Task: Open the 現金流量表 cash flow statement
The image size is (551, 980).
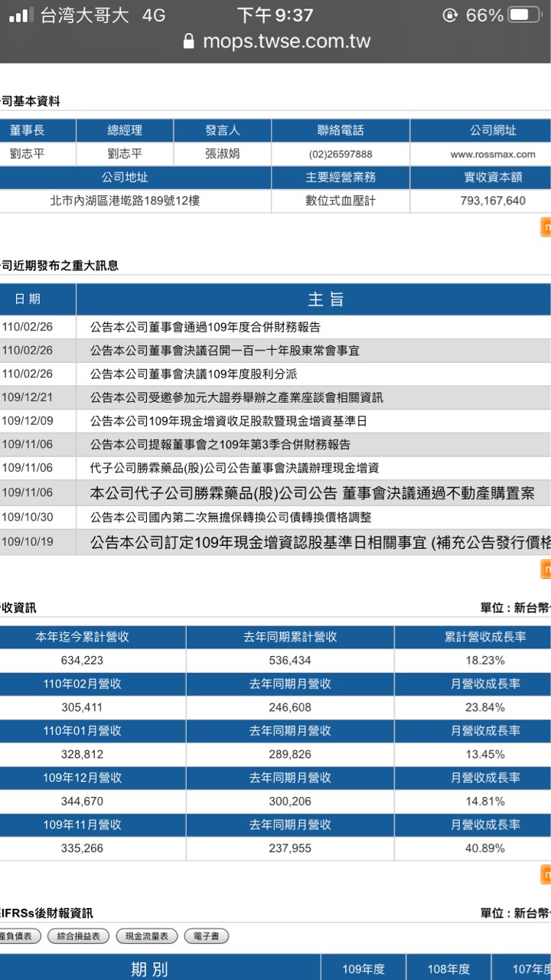Action: coord(146,936)
